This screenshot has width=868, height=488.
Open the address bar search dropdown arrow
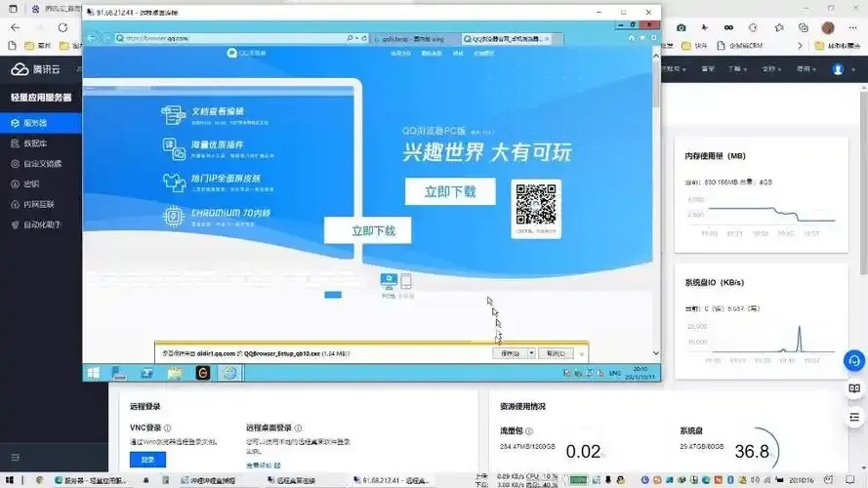(357, 38)
